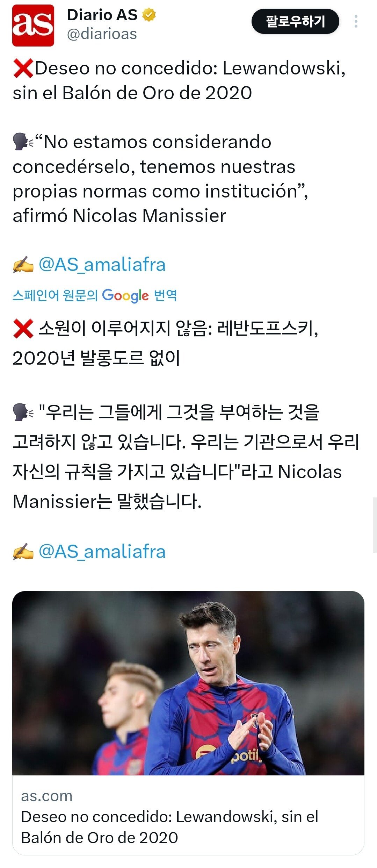Open the Diario AS display name
Screen dimensions: 377x868
(102, 15)
